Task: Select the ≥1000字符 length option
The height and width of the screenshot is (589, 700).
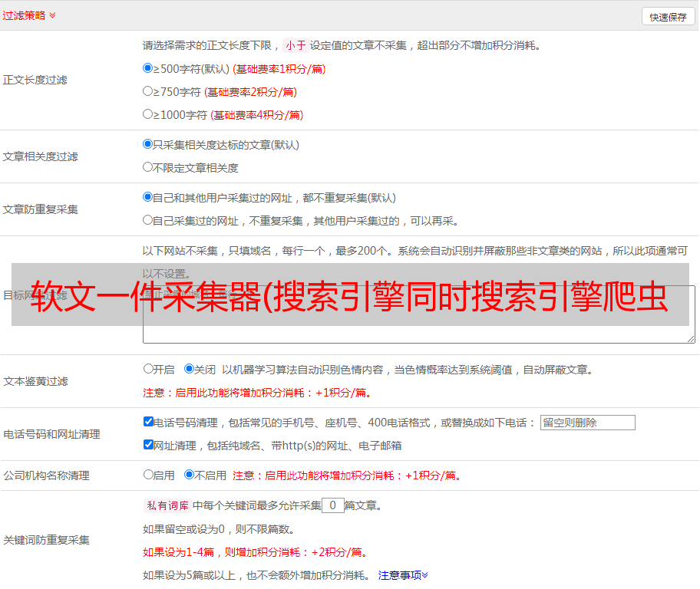Action: pyautogui.click(x=148, y=114)
